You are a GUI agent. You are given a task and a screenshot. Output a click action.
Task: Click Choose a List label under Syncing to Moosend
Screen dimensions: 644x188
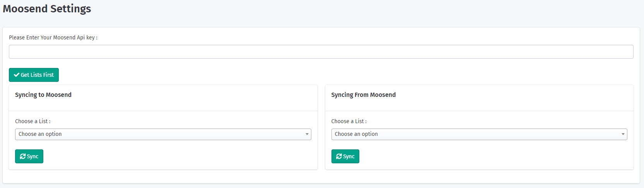32,121
